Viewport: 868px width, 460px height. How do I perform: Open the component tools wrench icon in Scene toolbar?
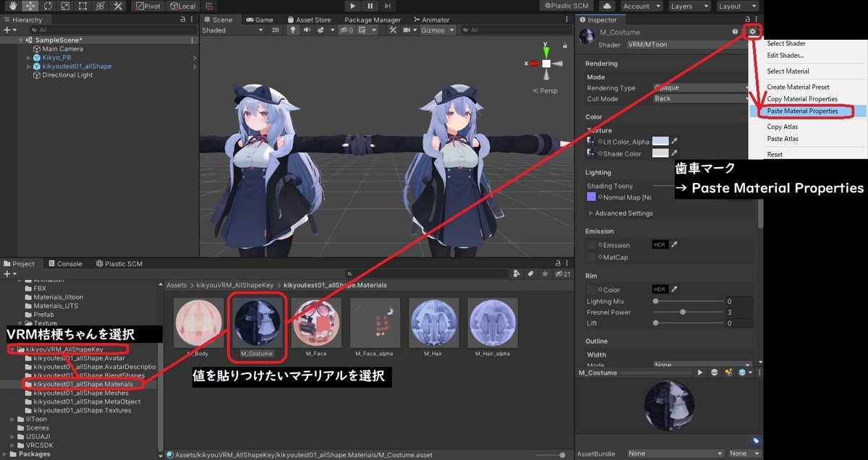[393, 30]
